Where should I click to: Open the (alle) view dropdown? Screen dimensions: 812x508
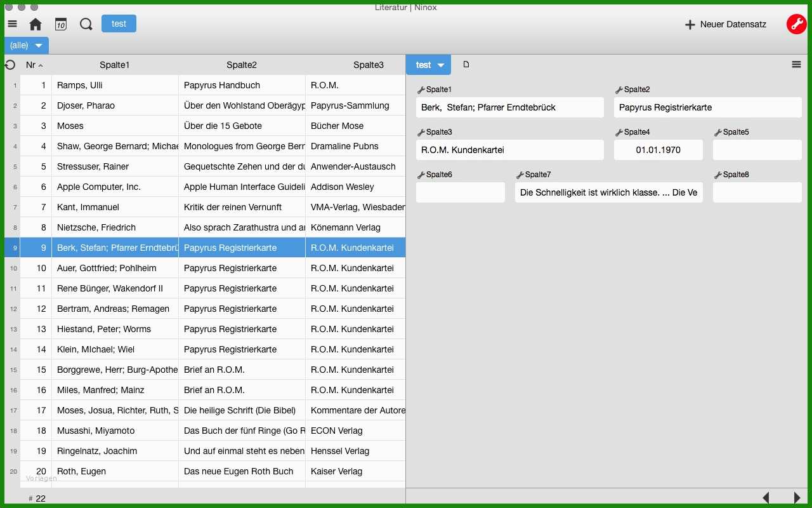pyautogui.click(x=27, y=45)
